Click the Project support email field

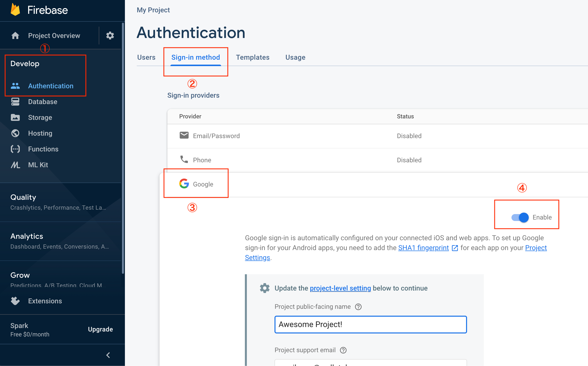pos(371,363)
